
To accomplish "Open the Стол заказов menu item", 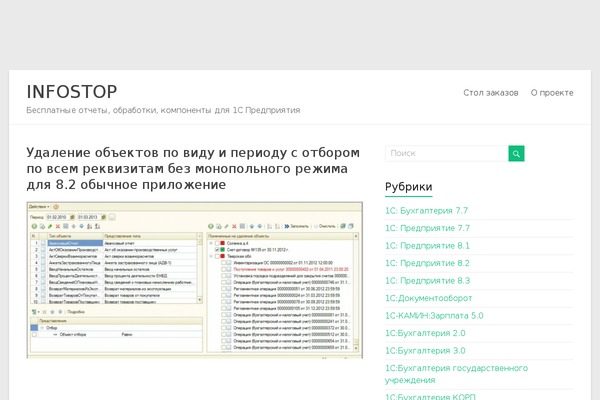I will (x=491, y=93).
